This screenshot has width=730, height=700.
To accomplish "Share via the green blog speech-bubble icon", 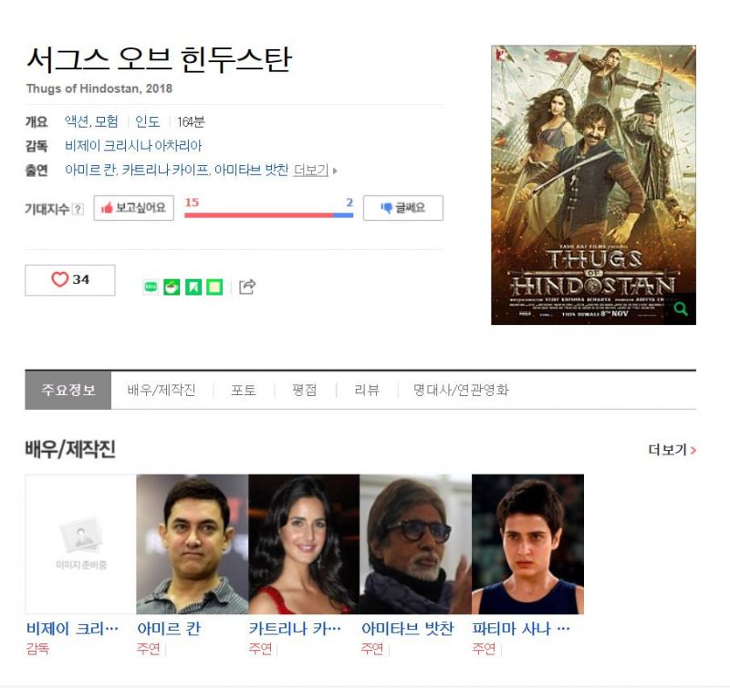I will pos(151,287).
